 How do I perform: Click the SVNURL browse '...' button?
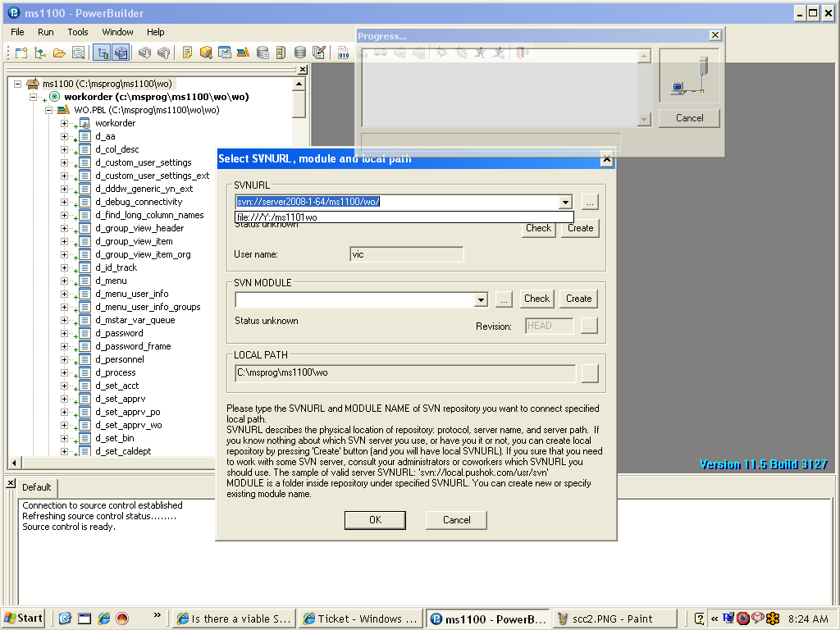pos(589,202)
